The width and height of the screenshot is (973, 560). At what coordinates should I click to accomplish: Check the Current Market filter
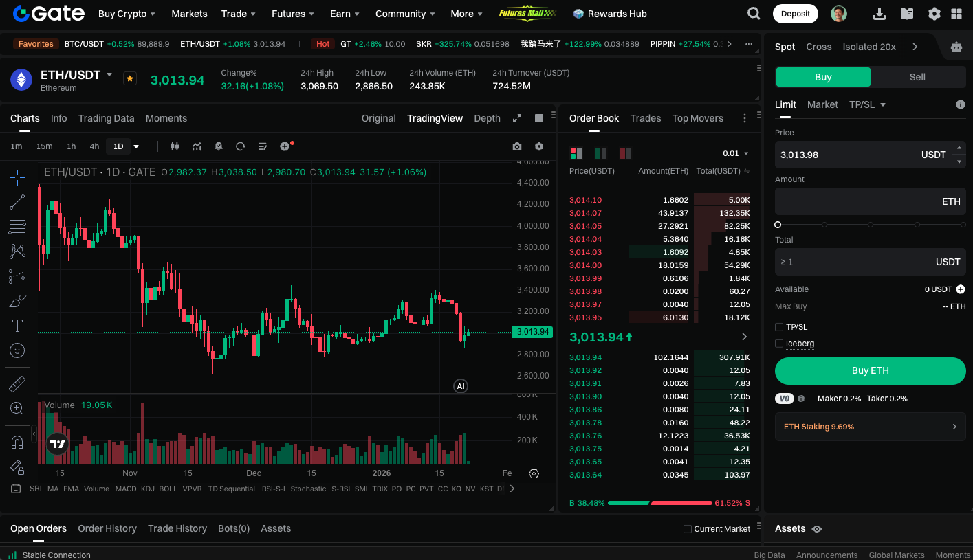click(x=688, y=529)
